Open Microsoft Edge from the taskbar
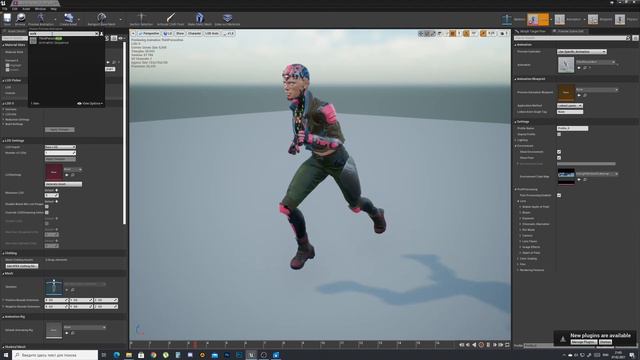 click(x=116, y=355)
